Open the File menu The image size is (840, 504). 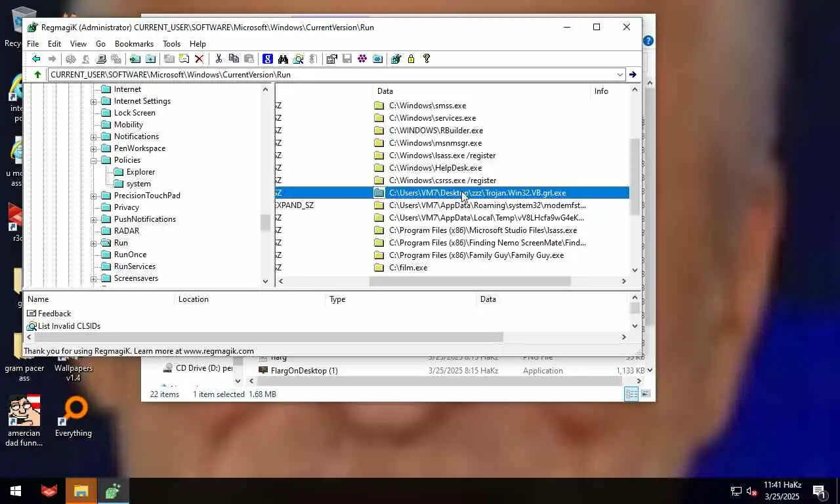click(x=32, y=44)
